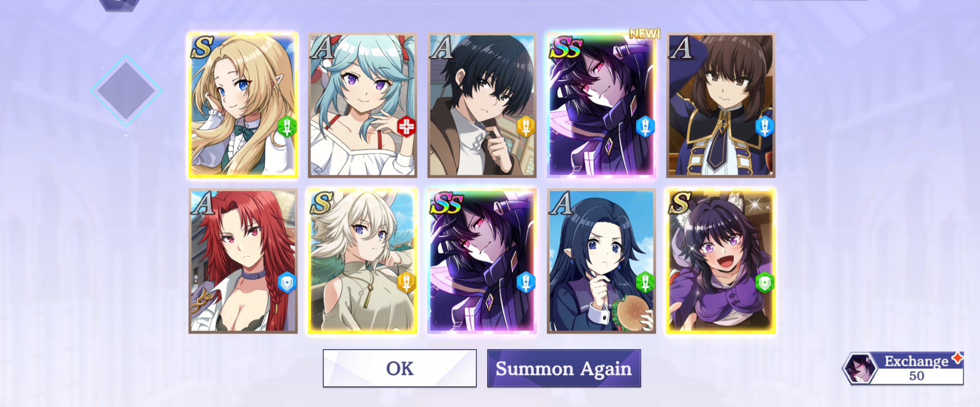Click the gold sword icon on black-haired boy card
This screenshot has height=407, width=980.
526,127
